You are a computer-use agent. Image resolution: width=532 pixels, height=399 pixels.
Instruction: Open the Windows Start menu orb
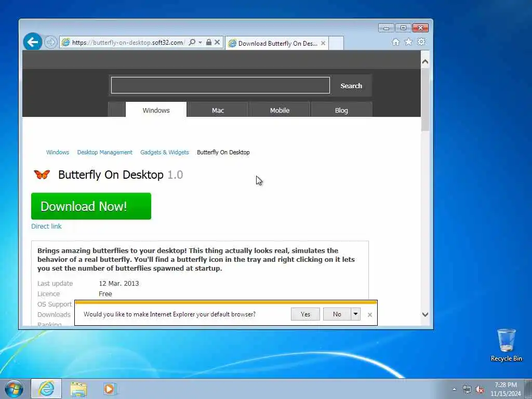(x=14, y=389)
